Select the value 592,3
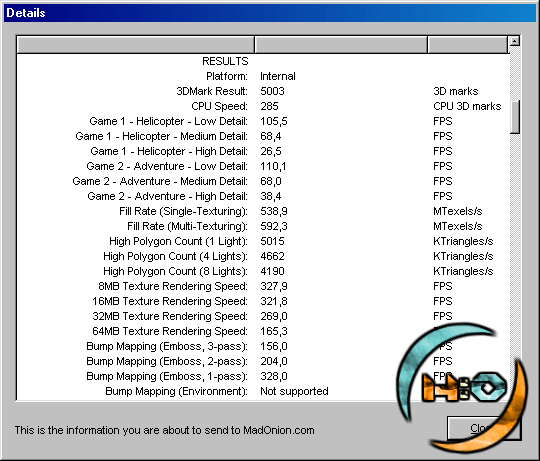Viewport: 540px width, 461px height. pos(274,226)
